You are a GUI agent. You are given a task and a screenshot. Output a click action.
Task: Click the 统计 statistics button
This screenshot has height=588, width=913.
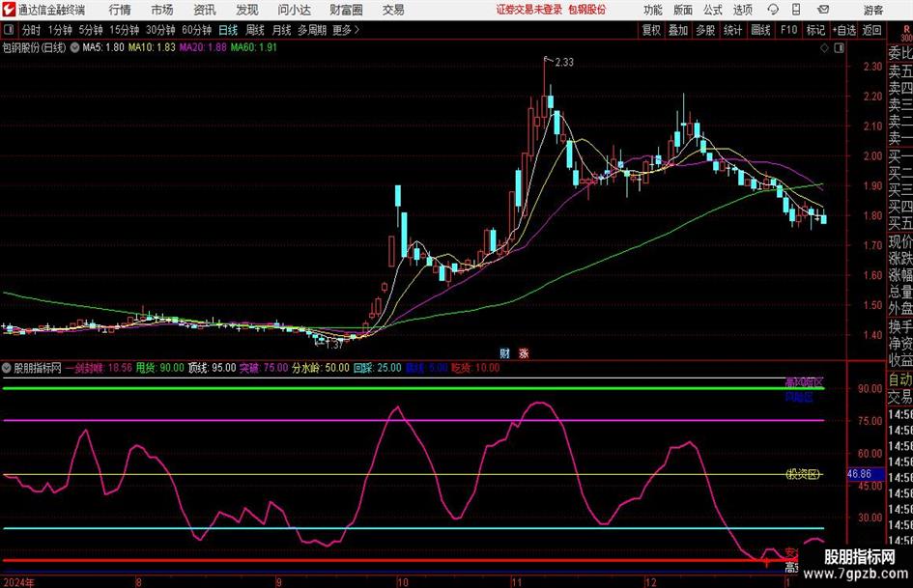pos(732,30)
